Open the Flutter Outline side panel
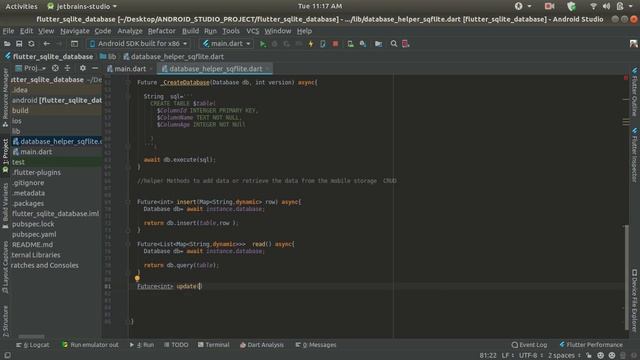Screen dimensions: 640x360 (x=635, y=93)
